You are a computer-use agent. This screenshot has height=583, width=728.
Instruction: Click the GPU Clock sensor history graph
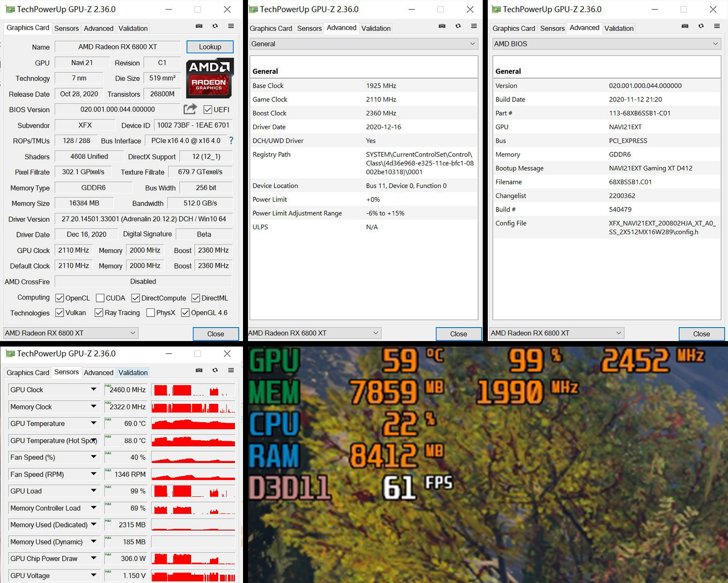(193, 390)
